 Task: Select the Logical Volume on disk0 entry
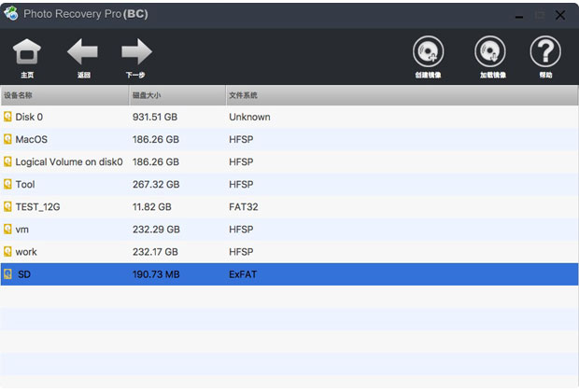69,162
